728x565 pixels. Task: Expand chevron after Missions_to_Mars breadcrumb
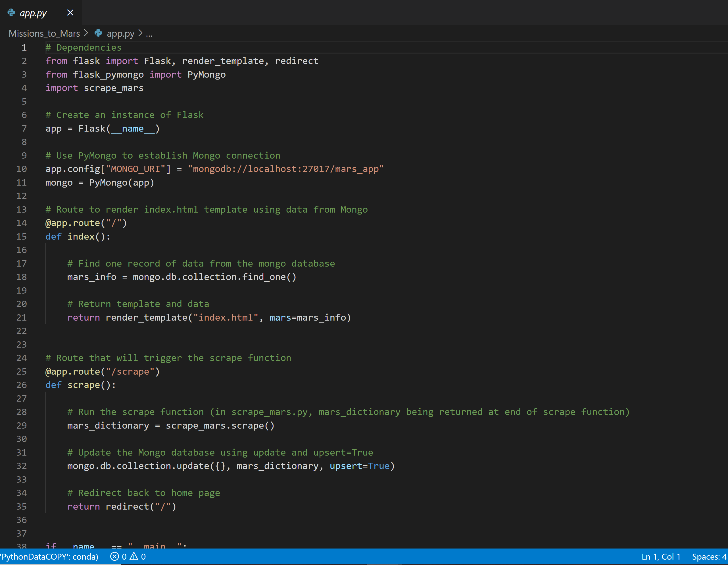pyautogui.click(x=86, y=33)
